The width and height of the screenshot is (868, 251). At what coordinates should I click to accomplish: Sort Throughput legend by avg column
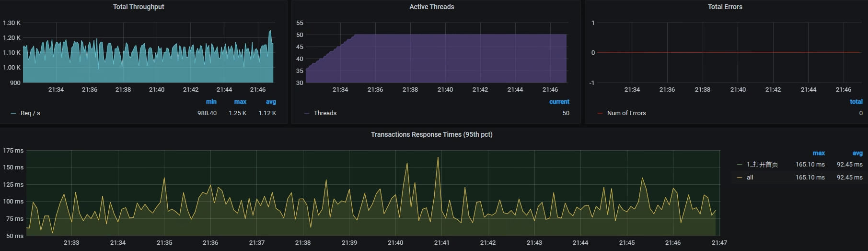[x=271, y=102]
